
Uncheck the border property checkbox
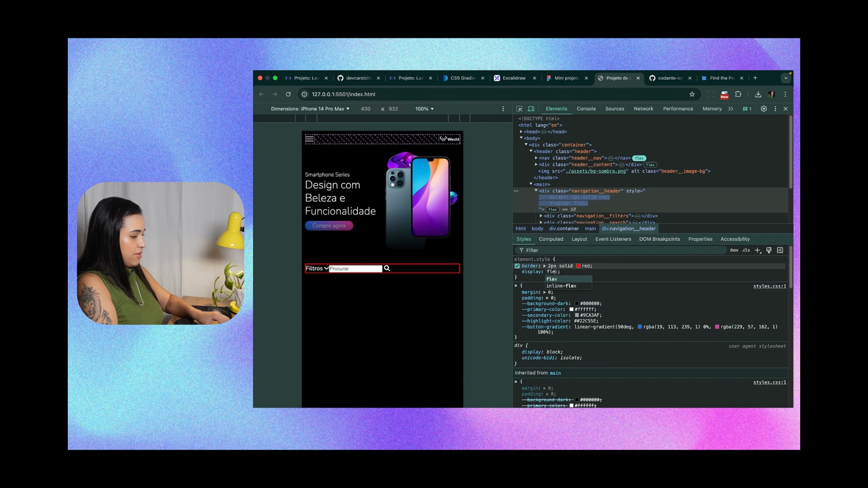pos(517,266)
